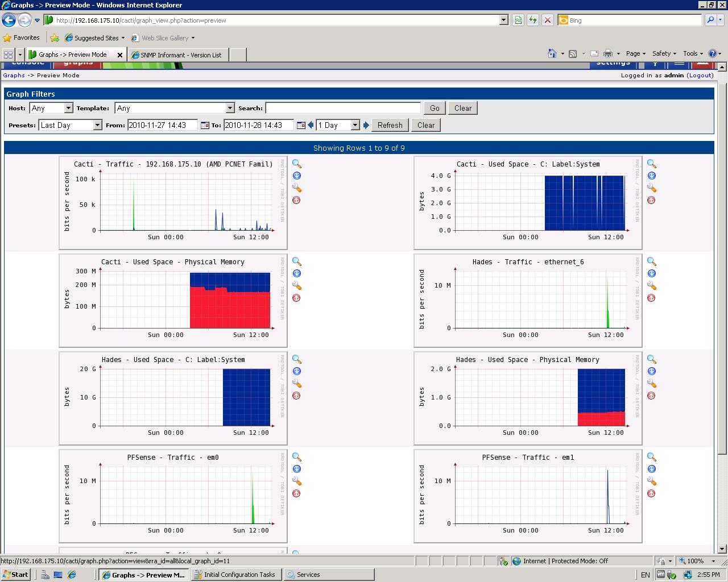728x582 pixels.
Task: Open the To date calendar picker
Action: point(301,125)
